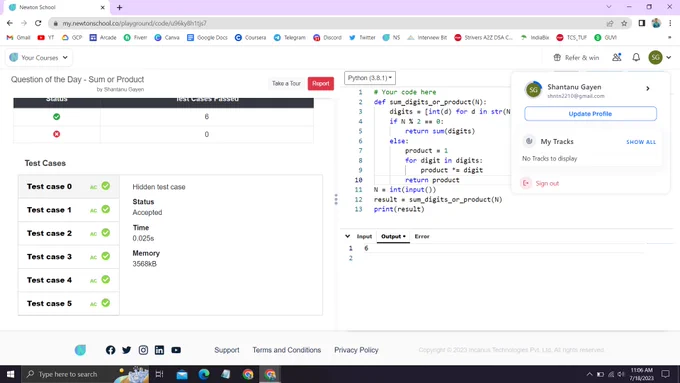Click the Update Profile button

click(x=590, y=114)
